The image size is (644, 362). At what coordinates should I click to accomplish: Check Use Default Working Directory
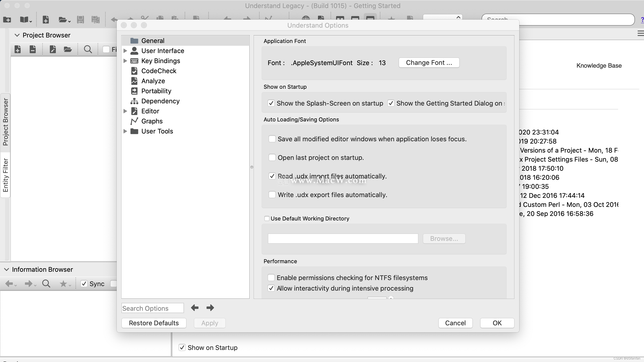267,218
